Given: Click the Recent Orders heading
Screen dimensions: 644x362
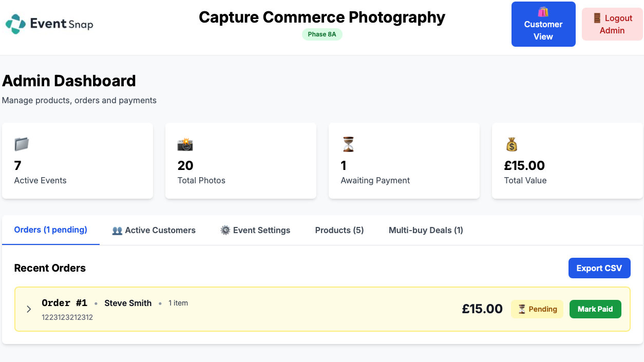Looking at the screenshot, I should (50, 268).
